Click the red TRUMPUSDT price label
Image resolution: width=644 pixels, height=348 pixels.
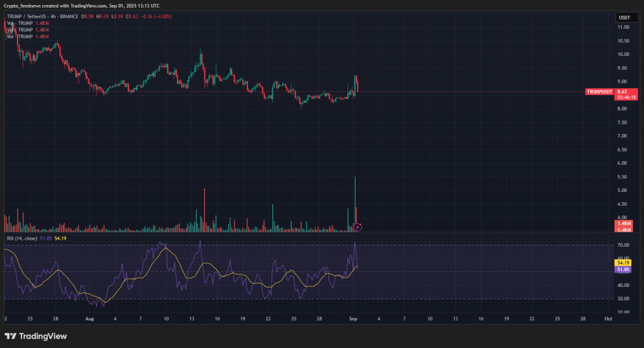[x=599, y=92]
